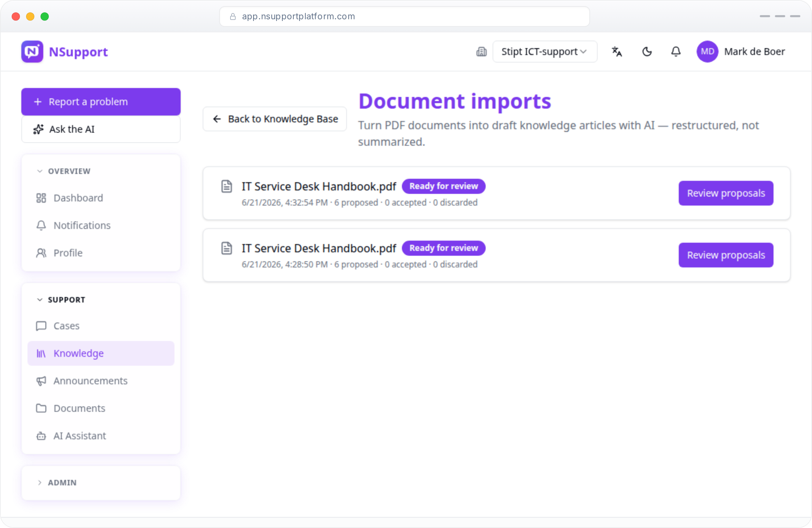Click the organization building icon
Viewport: 812px width, 528px height.
coord(481,52)
